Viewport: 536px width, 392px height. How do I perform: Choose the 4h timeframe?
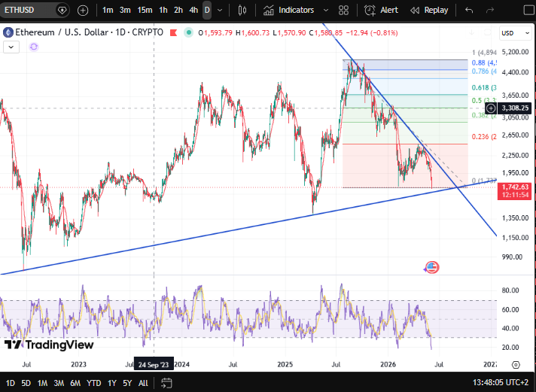pyautogui.click(x=193, y=11)
